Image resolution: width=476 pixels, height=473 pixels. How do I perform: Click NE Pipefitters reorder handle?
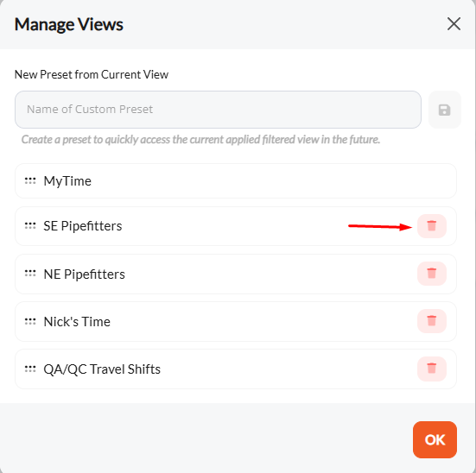30,274
